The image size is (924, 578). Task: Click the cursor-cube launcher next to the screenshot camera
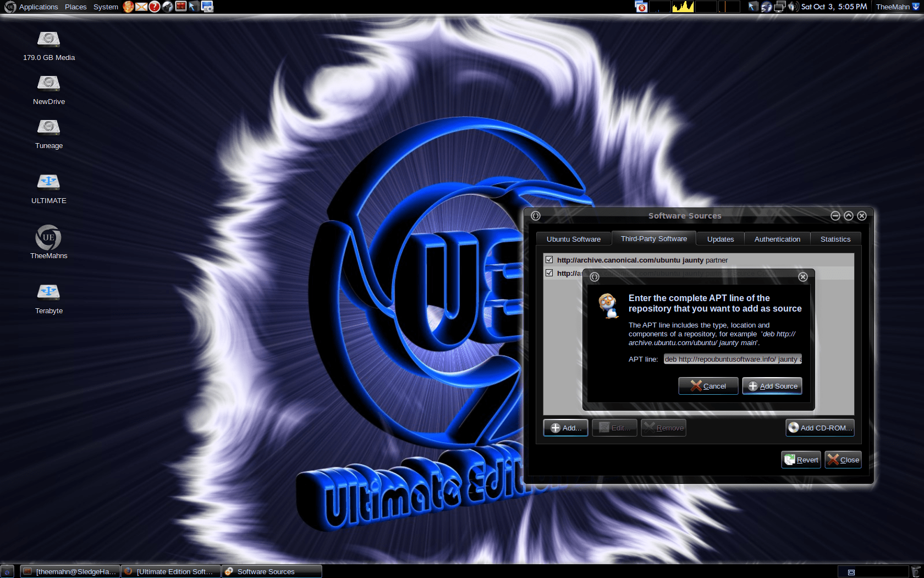[x=194, y=7]
